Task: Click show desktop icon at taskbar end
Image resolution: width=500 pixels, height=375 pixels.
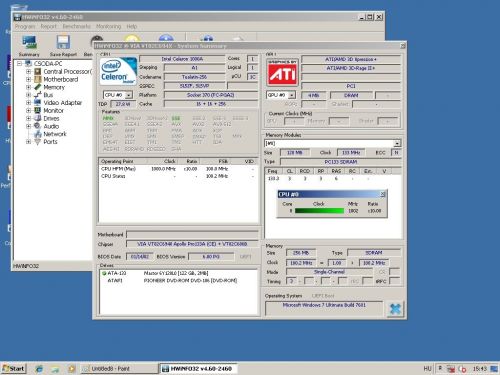Action: pos(494,369)
